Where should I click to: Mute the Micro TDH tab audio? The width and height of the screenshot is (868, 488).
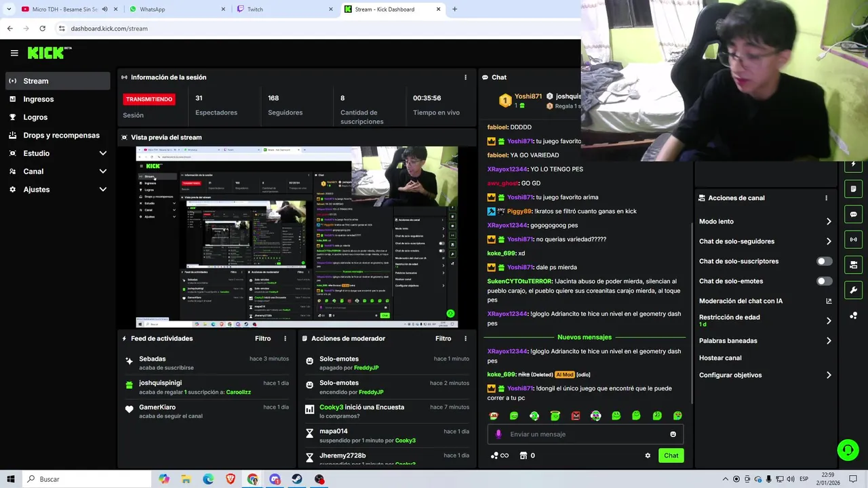[104, 9]
